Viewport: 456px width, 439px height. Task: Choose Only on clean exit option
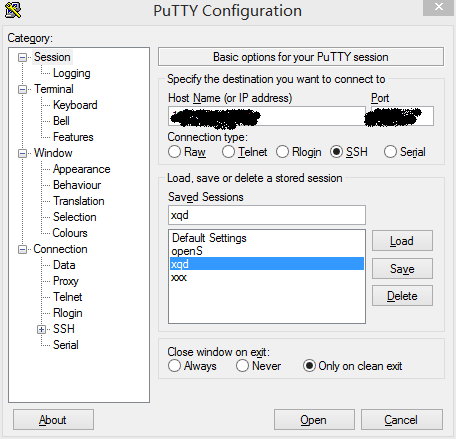pos(353,366)
